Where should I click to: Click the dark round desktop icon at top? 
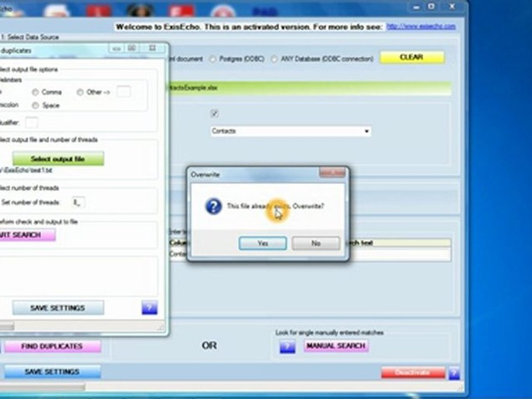click(140, 11)
